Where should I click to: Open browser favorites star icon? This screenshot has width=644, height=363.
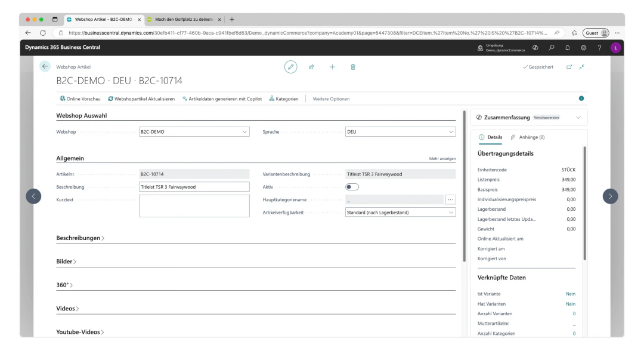(x=575, y=33)
